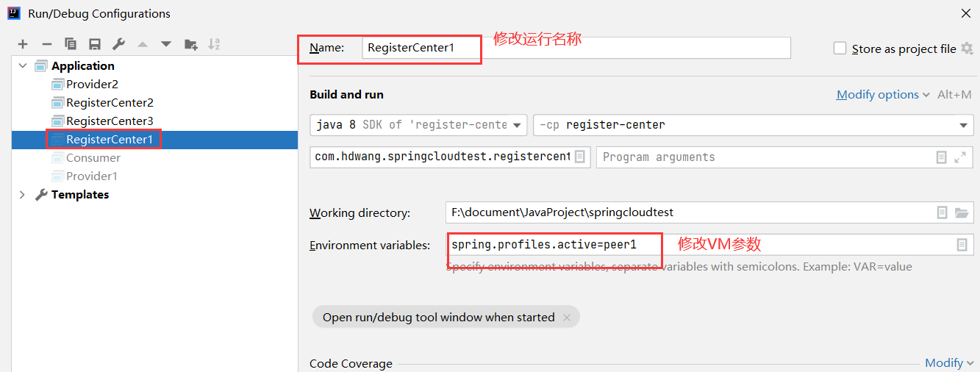Open Modify options link
Screen dimensions: 980x372
878,95
